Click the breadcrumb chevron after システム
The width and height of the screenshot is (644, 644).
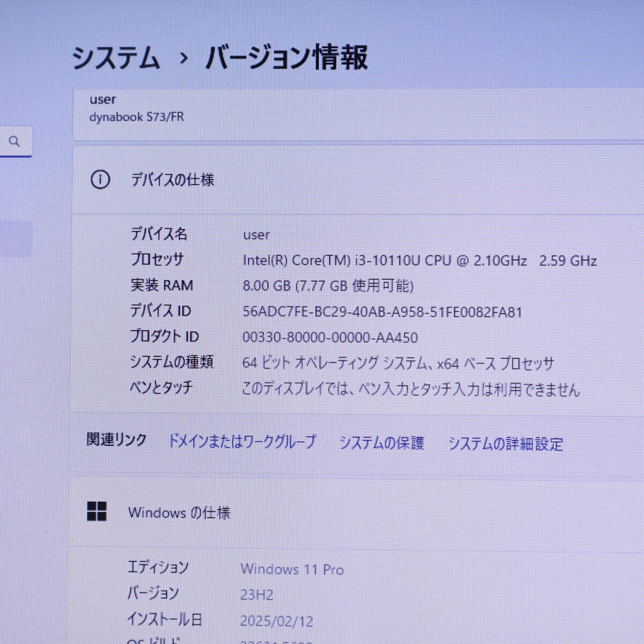pos(184,58)
